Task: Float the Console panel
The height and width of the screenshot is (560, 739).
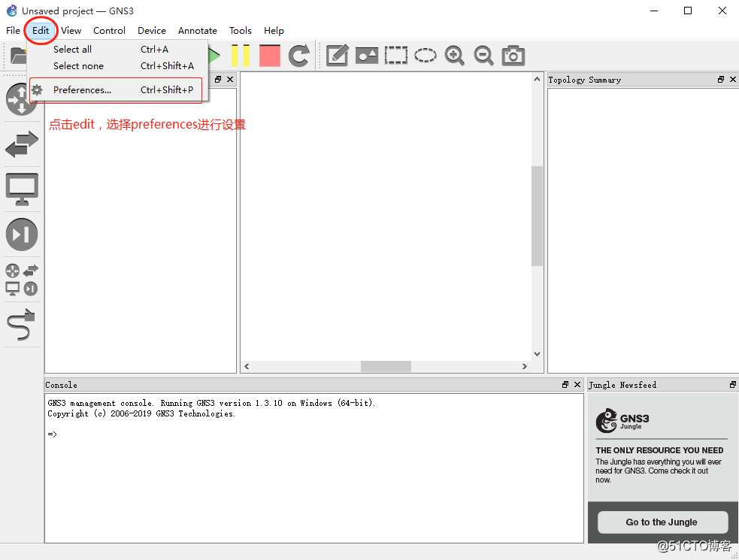Action: pyautogui.click(x=565, y=385)
